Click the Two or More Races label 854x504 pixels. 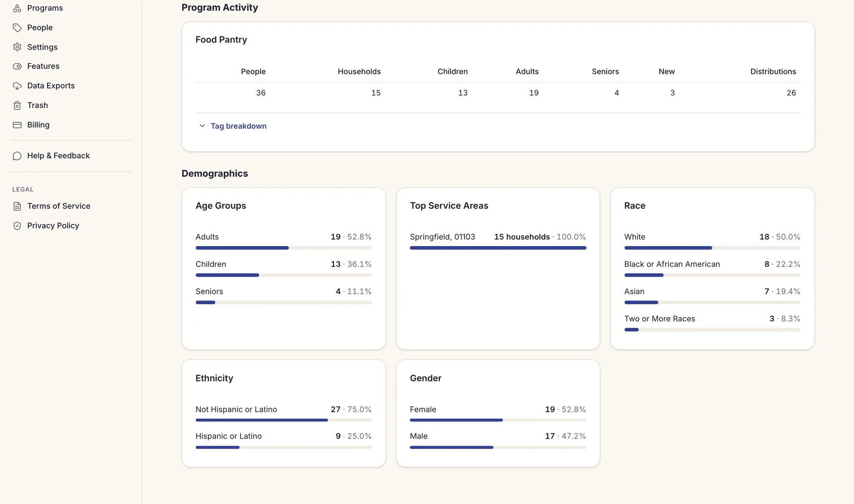point(659,319)
